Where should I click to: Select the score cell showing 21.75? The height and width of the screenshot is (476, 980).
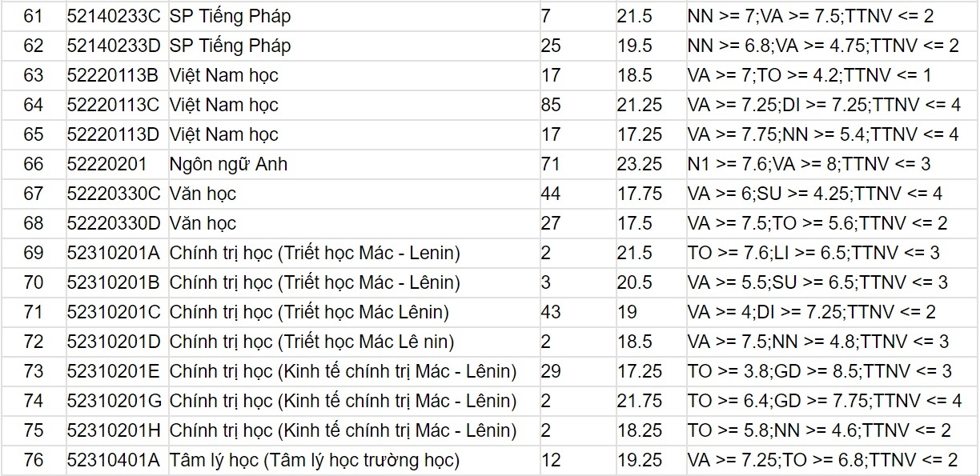pyautogui.click(x=640, y=401)
